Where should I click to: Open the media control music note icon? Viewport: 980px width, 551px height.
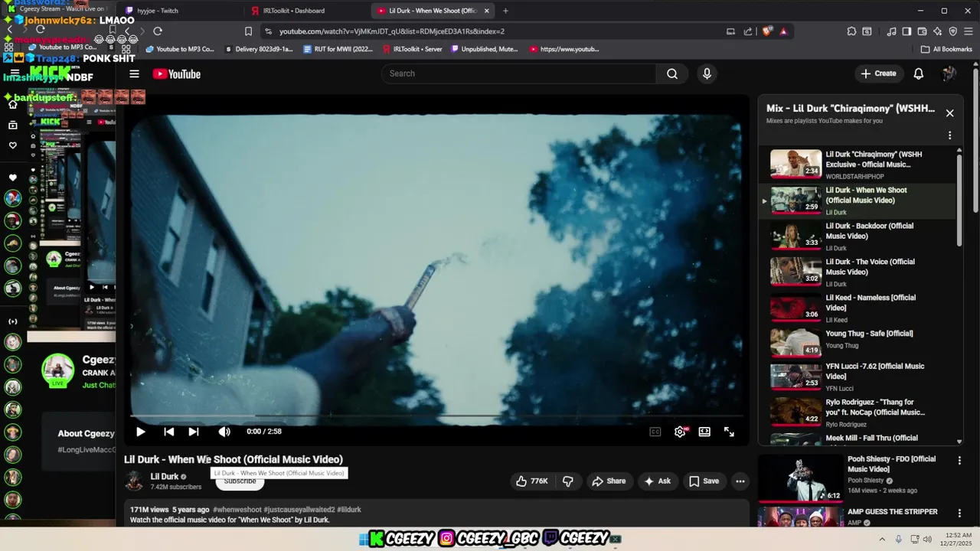pyautogui.click(x=891, y=31)
